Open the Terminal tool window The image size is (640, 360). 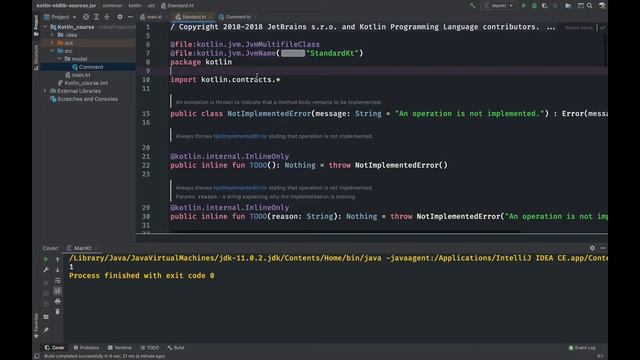[119, 348]
